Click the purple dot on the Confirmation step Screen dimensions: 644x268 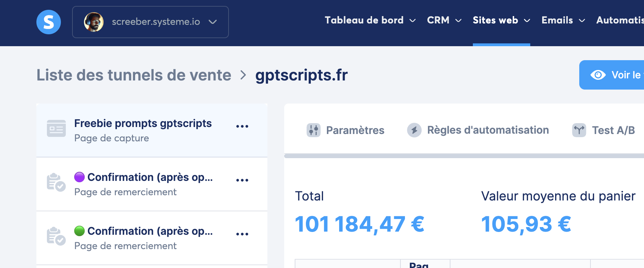pyautogui.click(x=79, y=177)
